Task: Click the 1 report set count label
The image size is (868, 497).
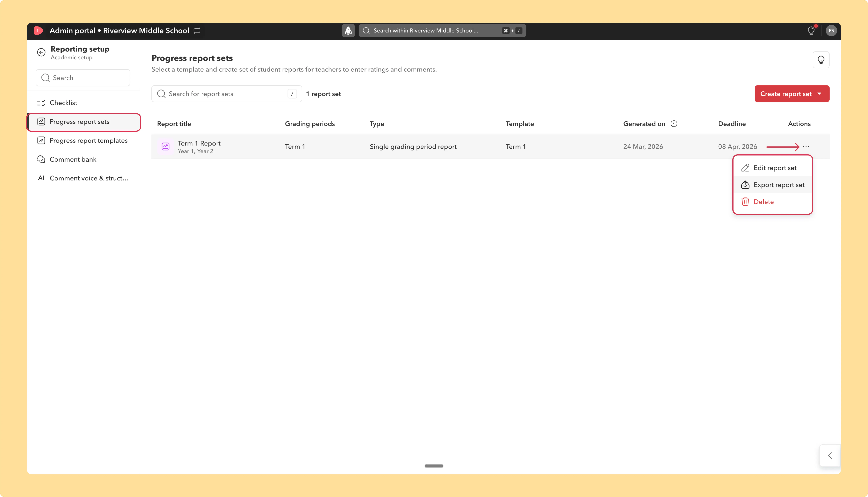Action: [x=323, y=94]
